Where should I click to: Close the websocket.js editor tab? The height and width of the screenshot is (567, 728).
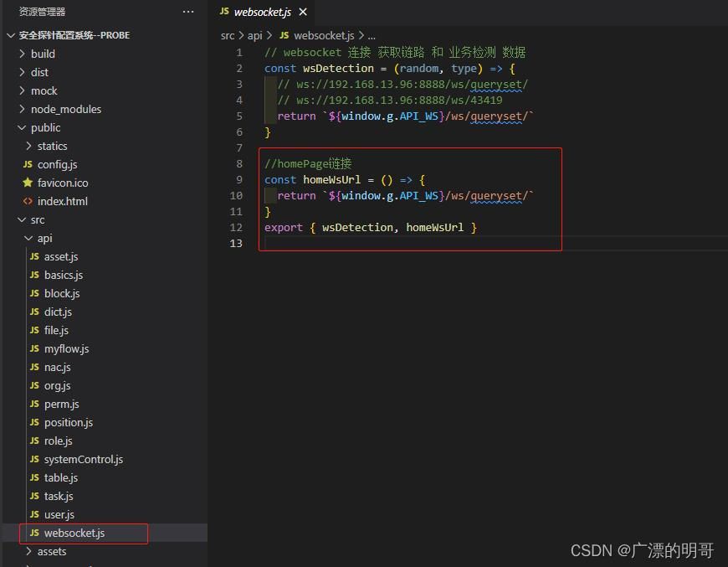[x=303, y=12]
